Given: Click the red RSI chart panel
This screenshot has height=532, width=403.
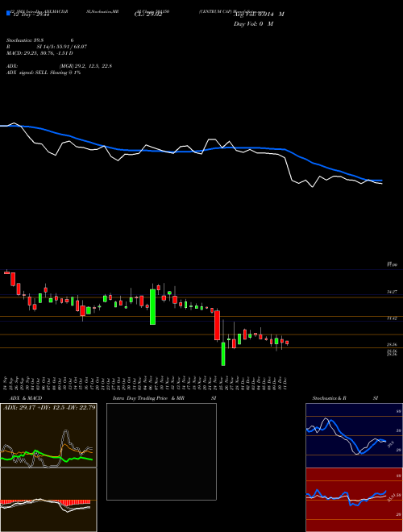Looking at the screenshot, I should (354, 500).
